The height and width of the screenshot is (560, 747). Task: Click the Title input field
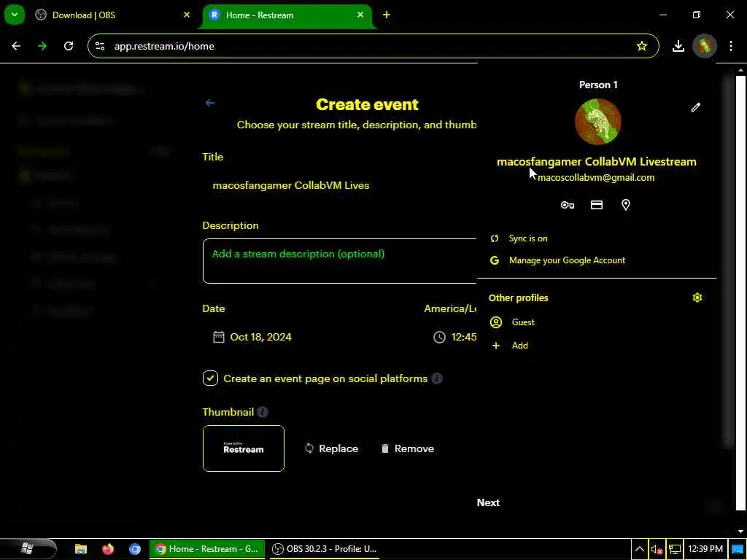point(339,185)
